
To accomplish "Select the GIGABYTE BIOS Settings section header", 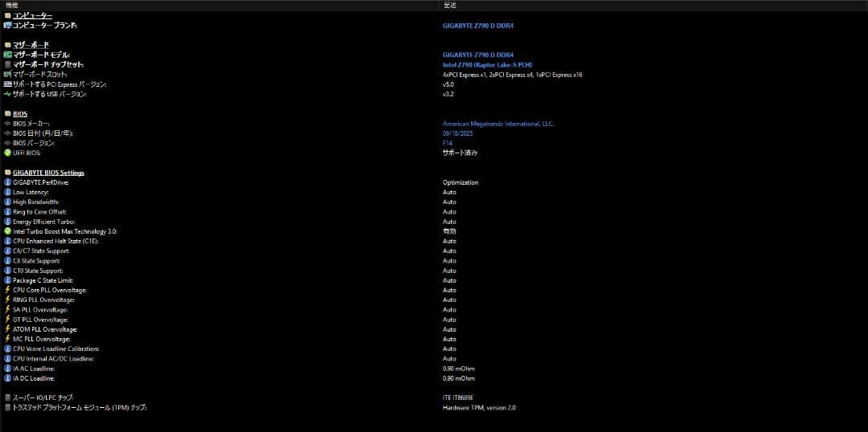I will click(x=48, y=173).
